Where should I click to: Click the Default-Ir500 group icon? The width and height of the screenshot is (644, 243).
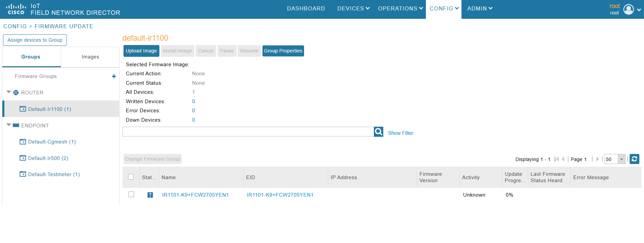pos(23,158)
